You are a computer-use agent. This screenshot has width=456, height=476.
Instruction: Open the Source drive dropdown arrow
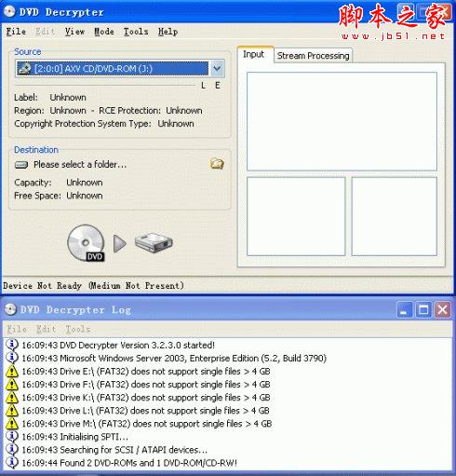(x=217, y=68)
